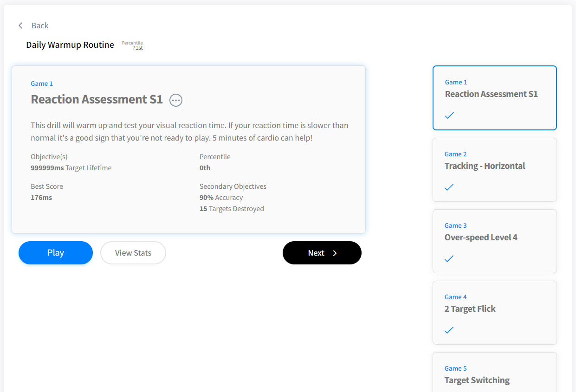Select Game 3 Over-speed Level 4 card
576x392 pixels.
[x=494, y=241]
